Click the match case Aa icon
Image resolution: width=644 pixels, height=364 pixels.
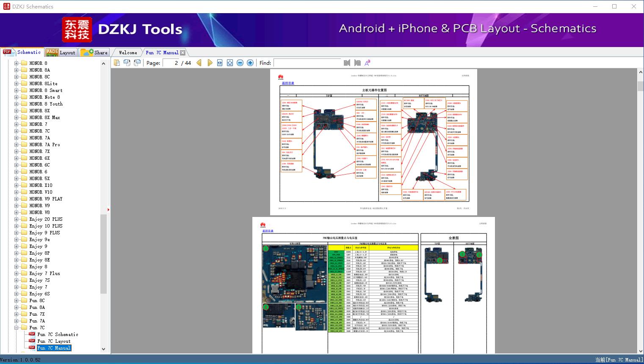click(x=368, y=63)
